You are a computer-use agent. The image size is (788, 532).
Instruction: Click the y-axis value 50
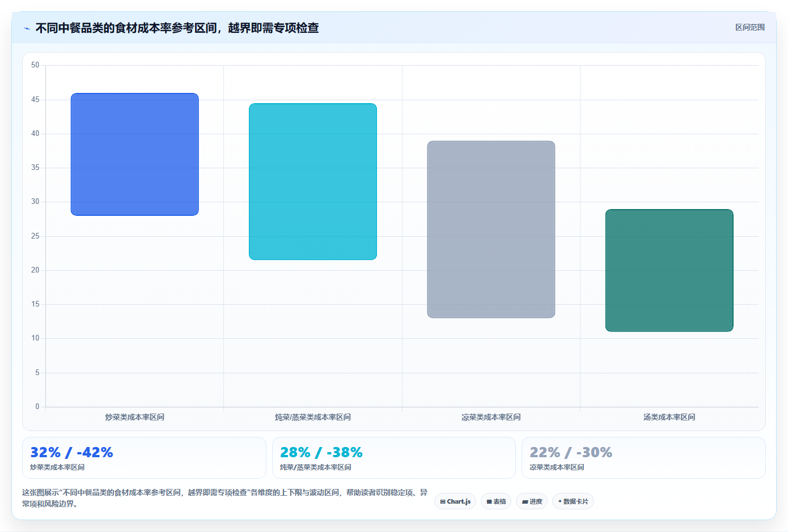[x=36, y=65]
